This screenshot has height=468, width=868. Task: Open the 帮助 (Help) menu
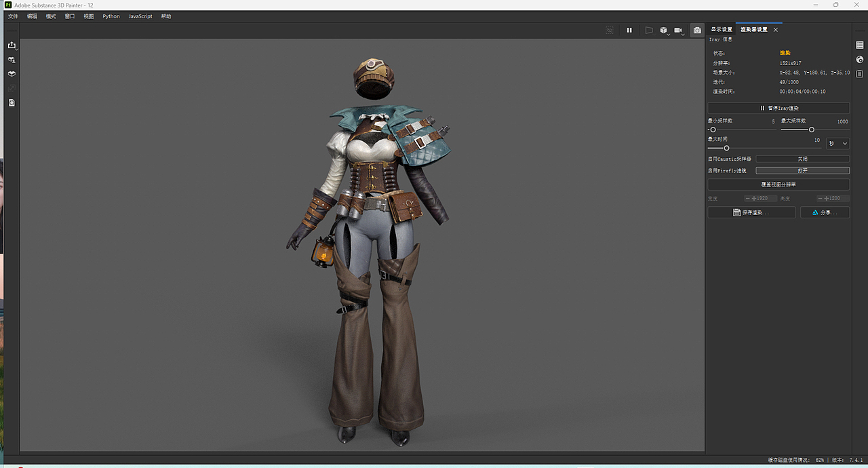point(166,16)
